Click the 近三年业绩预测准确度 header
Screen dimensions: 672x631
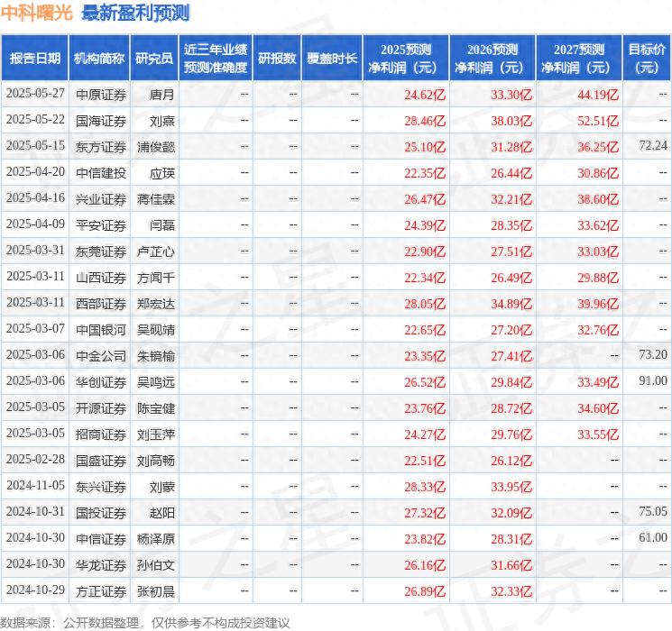tap(216, 59)
